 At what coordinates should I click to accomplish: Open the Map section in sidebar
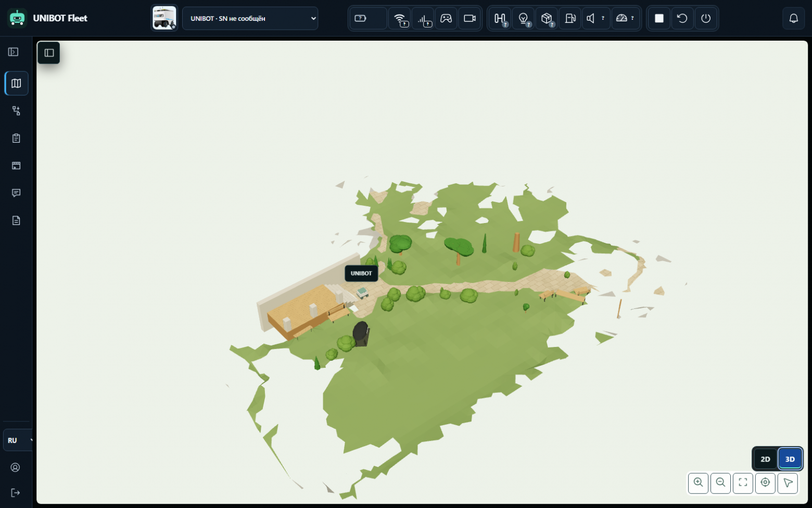16,83
